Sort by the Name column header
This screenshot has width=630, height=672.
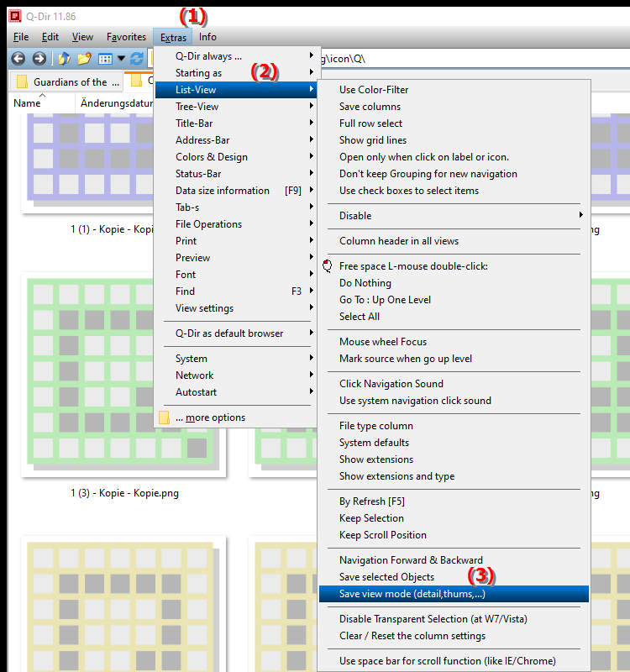(x=42, y=102)
